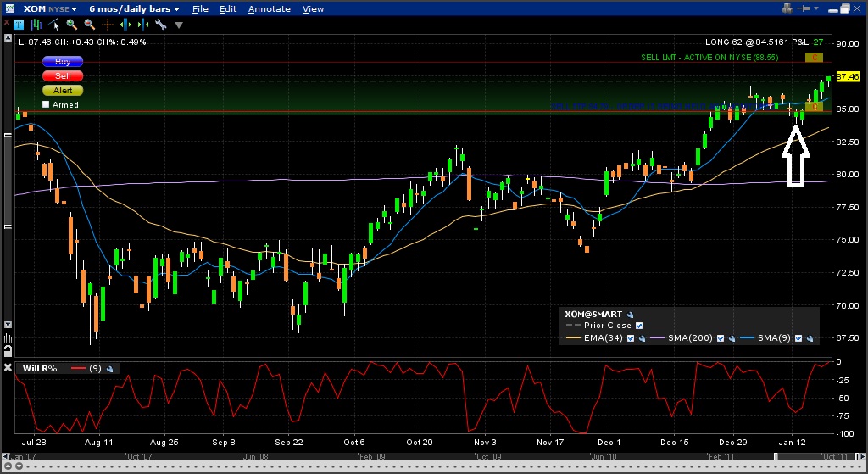The height and width of the screenshot is (474, 868).
Task: Open the 6 mos/daily bars dropdown
Action: [x=134, y=8]
